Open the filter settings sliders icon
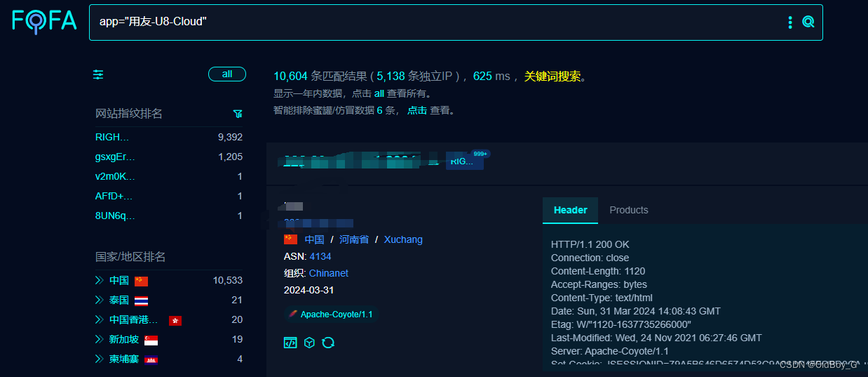 tap(98, 74)
